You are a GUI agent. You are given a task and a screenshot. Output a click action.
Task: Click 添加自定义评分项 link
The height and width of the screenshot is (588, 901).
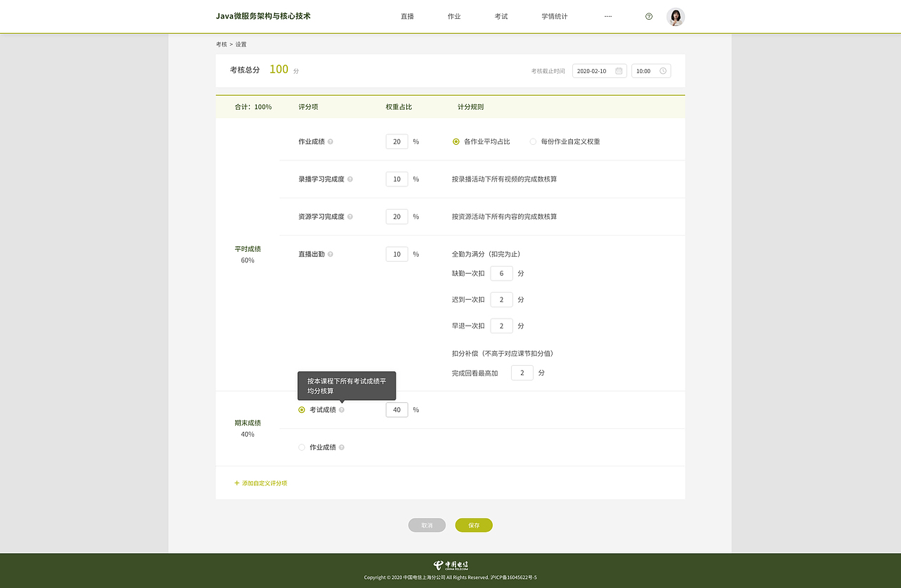point(265,483)
